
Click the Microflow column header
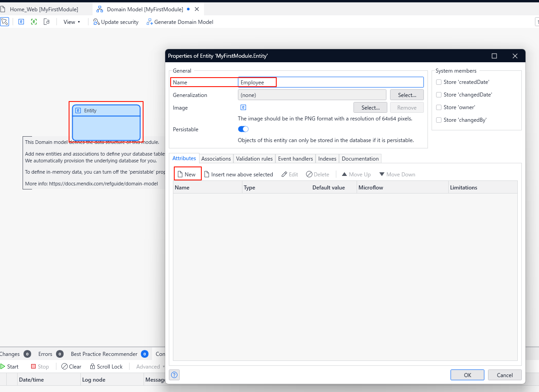point(403,188)
